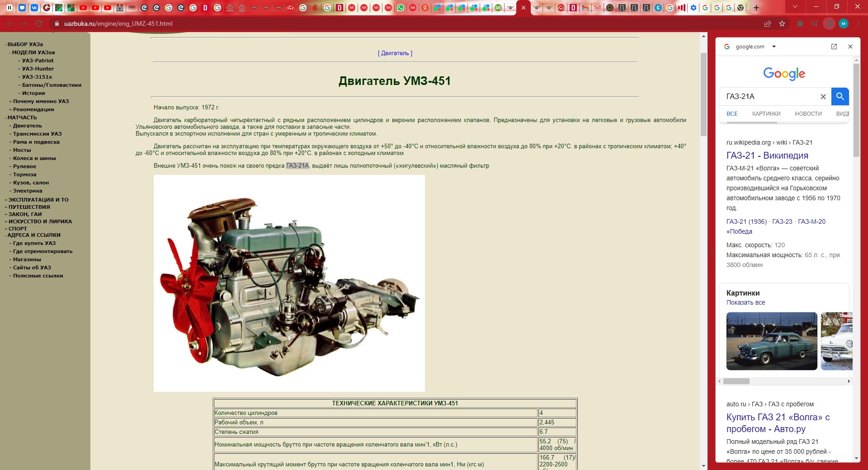Viewport: 868px width, 470px height.
Task: Open side panel search in new tab
Action: pos(834,47)
